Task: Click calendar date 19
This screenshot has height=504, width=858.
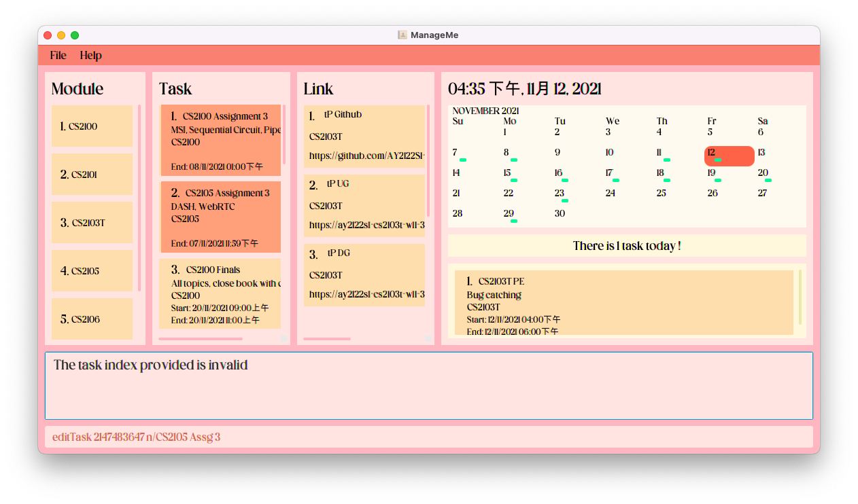Action: (x=711, y=173)
